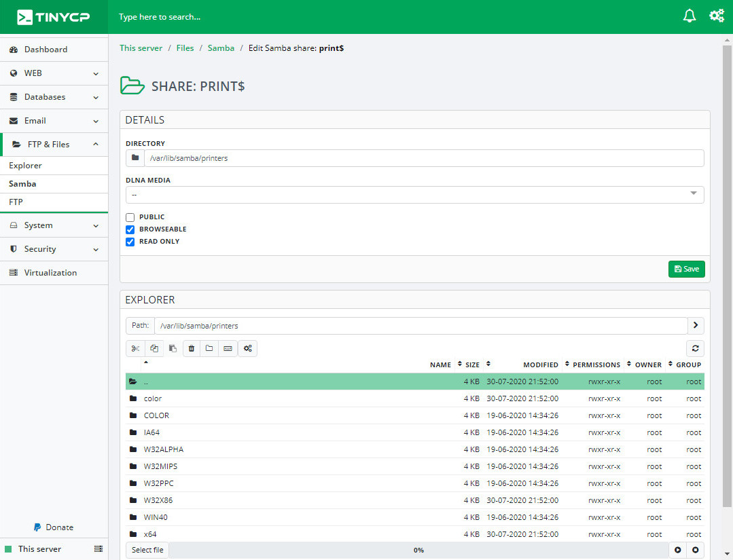Create new folder in explorer toolbar
The width and height of the screenshot is (733, 560).
tap(209, 348)
